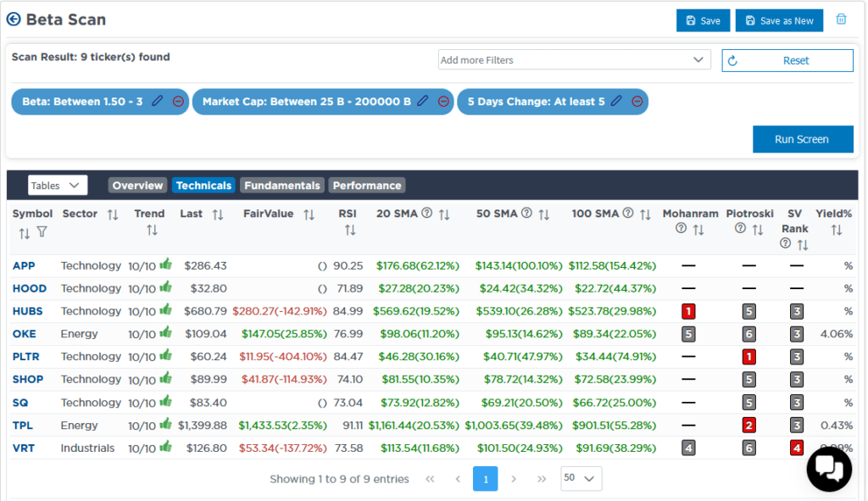Open the Fundamentals tab

(282, 186)
